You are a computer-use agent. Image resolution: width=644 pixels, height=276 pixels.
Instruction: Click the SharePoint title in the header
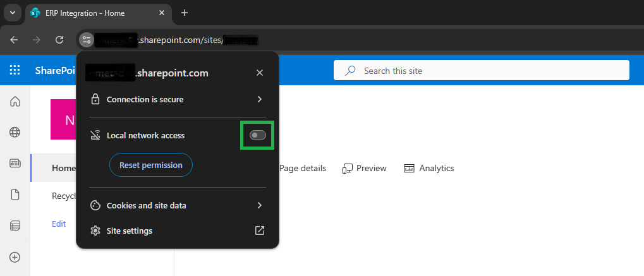[x=56, y=71]
